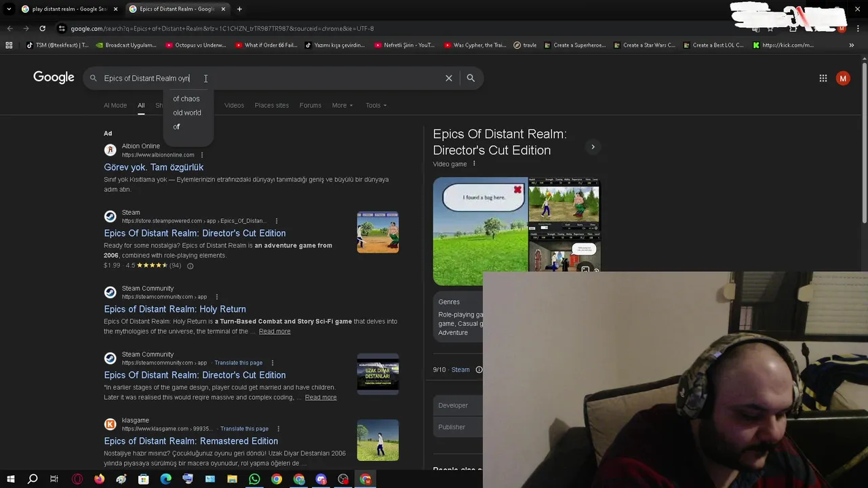Image resolution: width=868 pixels, height=488 pixels.
Task: Go back with browser back arrow
Action: click(9, 28)
